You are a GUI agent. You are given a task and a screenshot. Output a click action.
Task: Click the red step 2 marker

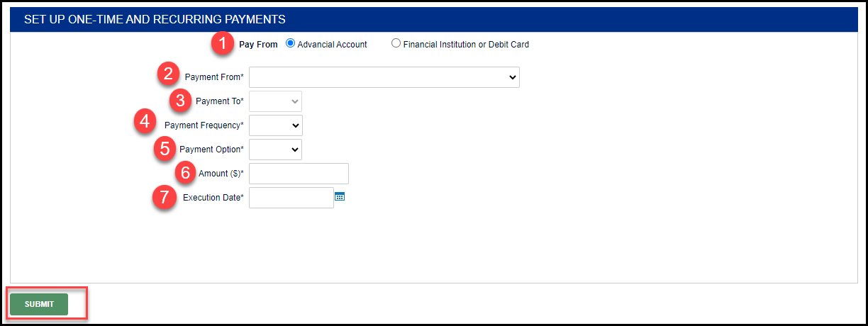click(x=167, y=73)
